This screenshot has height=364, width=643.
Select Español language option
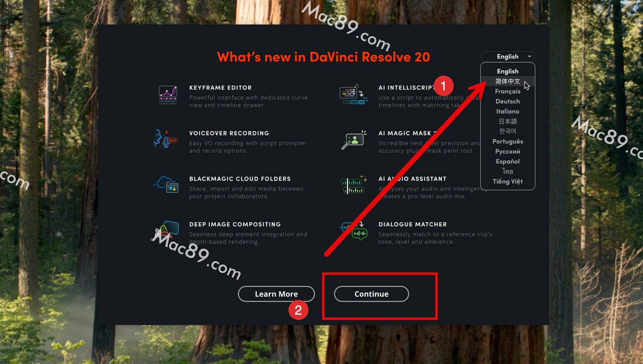click(508, 161)
